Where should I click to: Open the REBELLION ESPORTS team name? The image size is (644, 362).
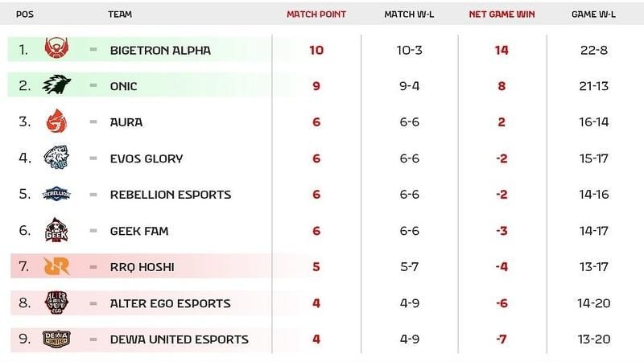(x=171, y=195)
